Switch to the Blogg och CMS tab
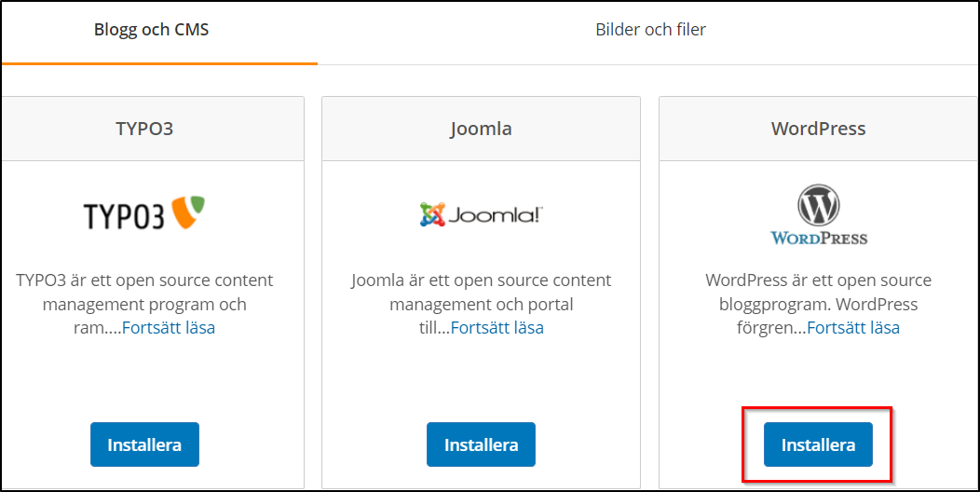This screenshot has width=980, height=492. coord(151,30)
